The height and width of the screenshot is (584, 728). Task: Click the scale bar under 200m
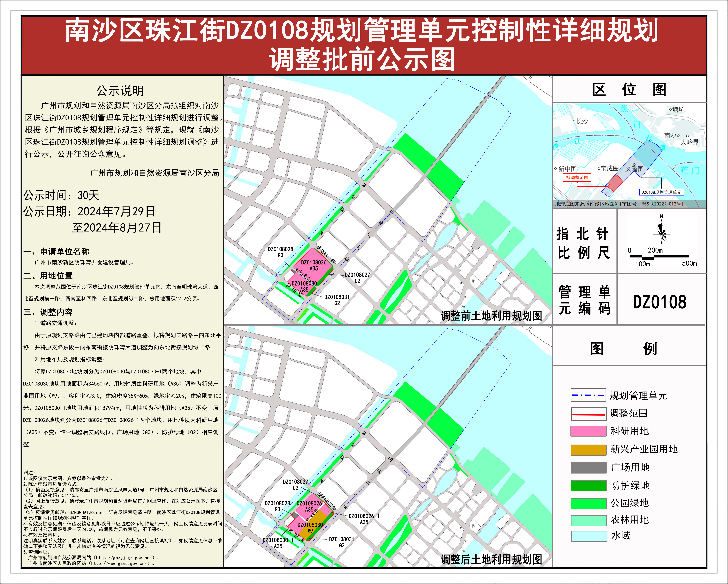click(659, 257)
